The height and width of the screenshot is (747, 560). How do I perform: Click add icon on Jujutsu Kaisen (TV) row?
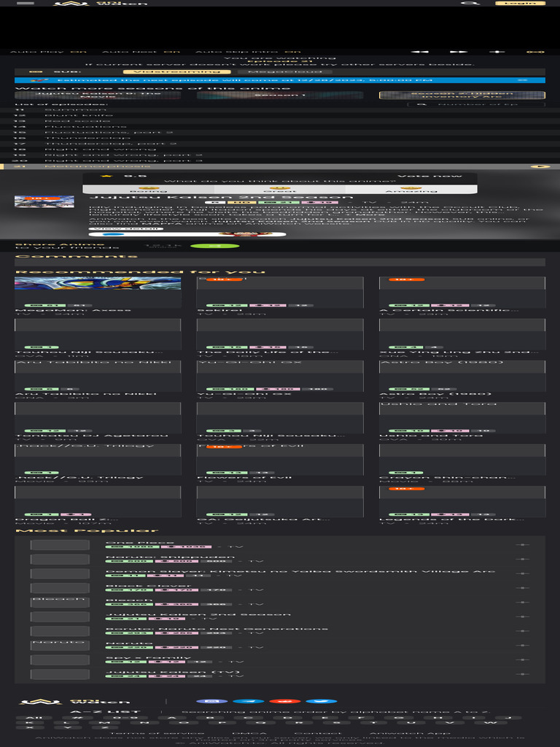[x=522, y=674]
